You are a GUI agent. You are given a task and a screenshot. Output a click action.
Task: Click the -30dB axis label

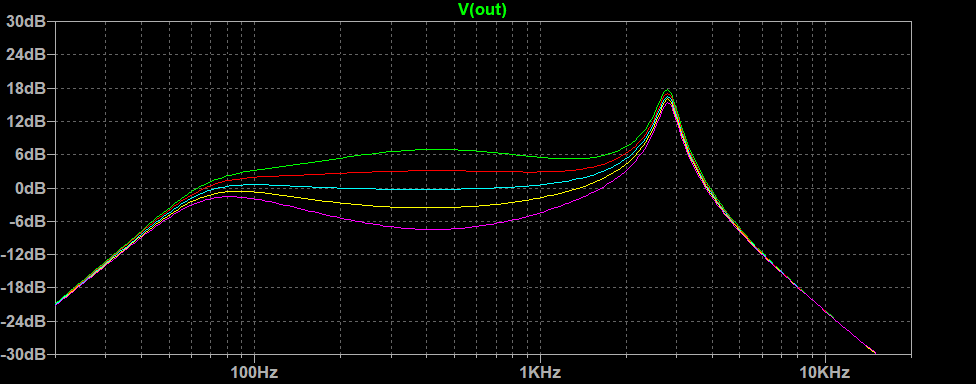click(24, 354)
